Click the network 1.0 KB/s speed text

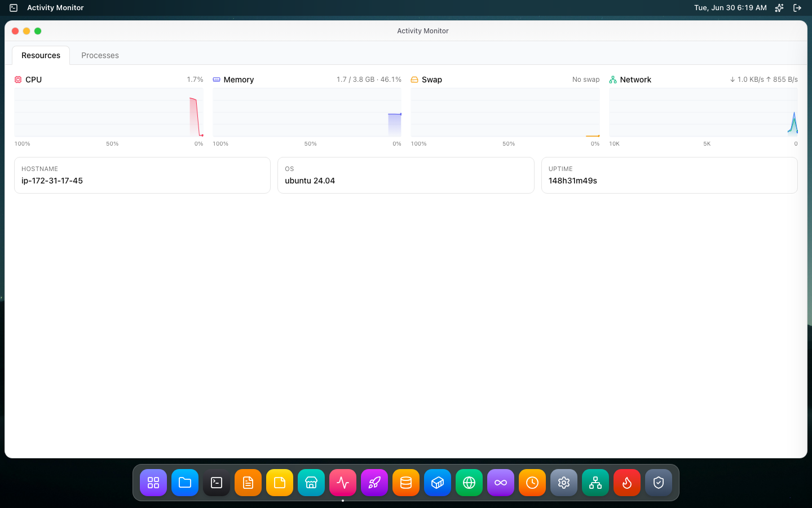747,80
